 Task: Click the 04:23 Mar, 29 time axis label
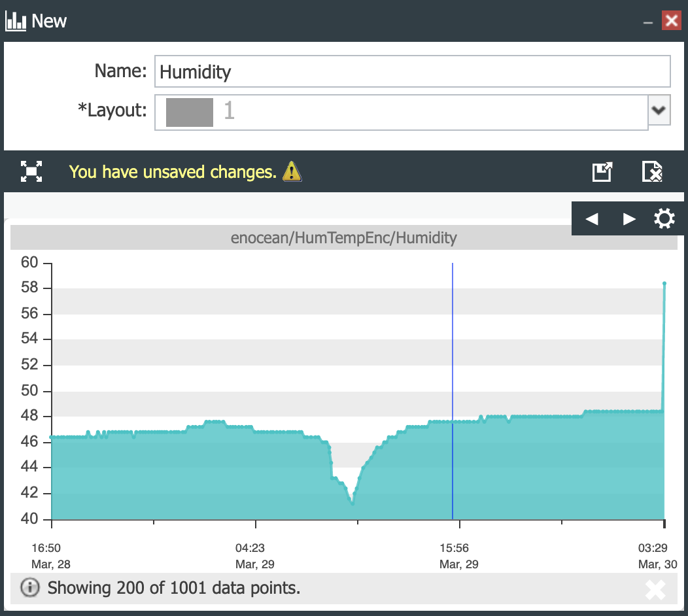point(255,556)
